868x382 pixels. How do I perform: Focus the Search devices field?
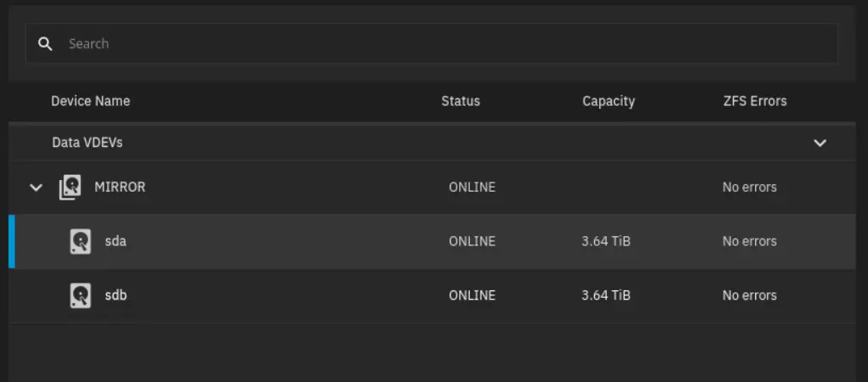pos(431,44)
